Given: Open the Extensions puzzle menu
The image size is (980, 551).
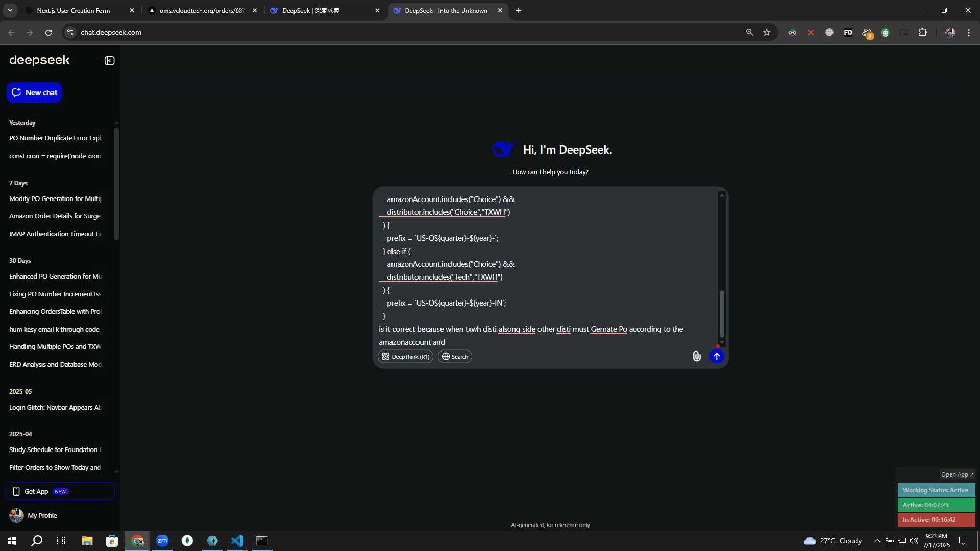Looking at the screenshot, I should (922, 32).
